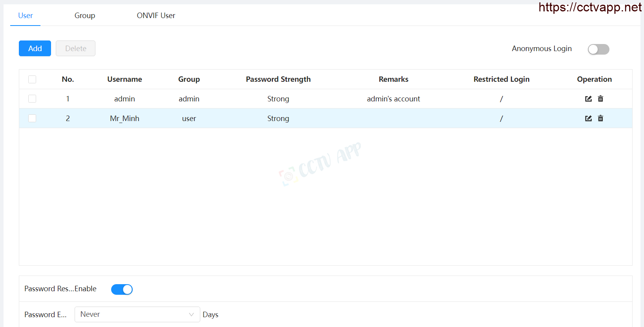
Task: Click the chevron arrow in Never combo box
Action: [x=191, y=314]
